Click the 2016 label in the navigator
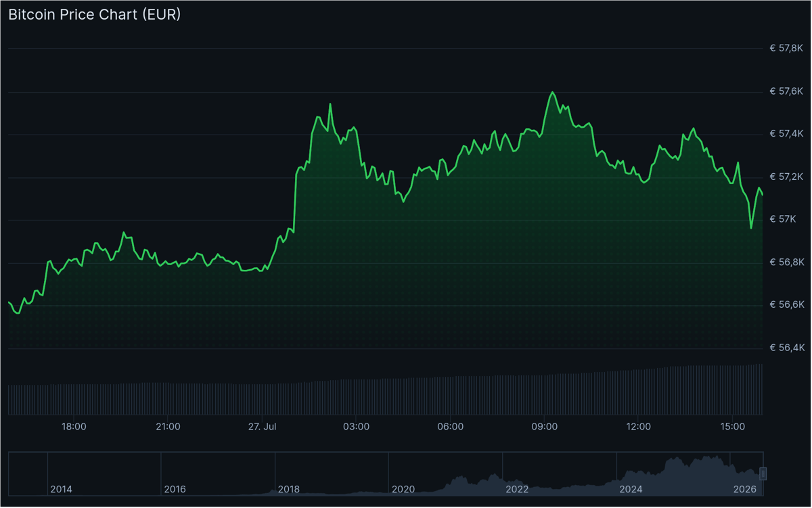This screenshot has width=812, height=508. [175, 489]
